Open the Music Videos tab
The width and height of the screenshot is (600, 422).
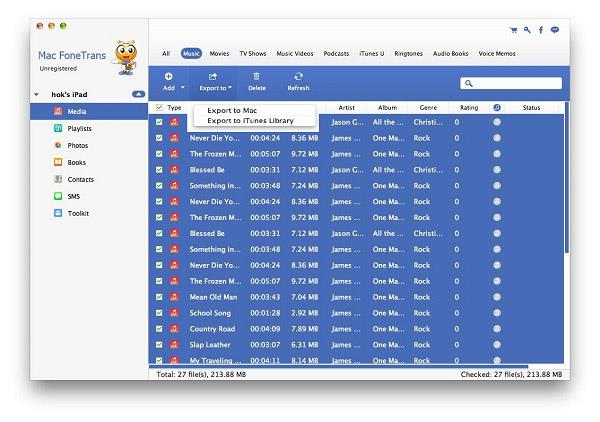[295, 54]
